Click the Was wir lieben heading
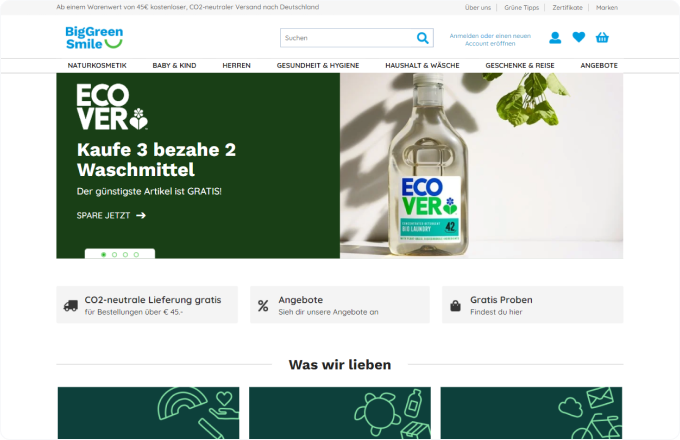 click(340, 365)
